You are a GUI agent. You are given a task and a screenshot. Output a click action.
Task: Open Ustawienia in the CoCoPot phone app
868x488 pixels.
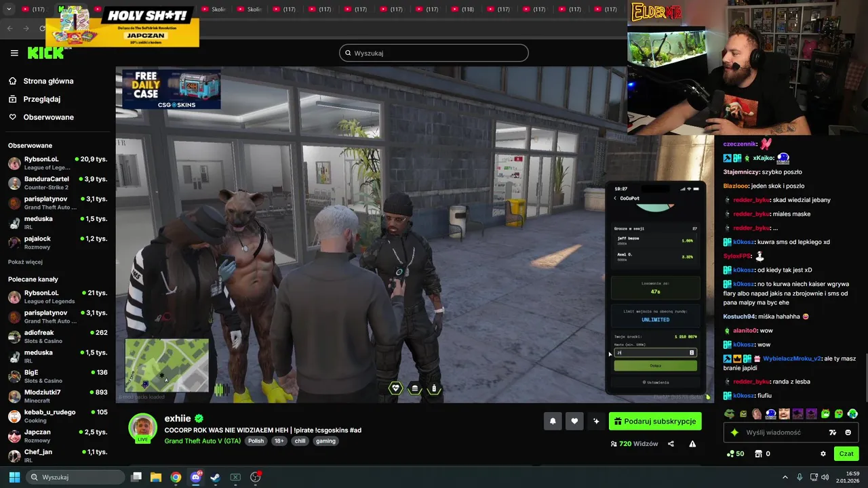coord(655,382)
